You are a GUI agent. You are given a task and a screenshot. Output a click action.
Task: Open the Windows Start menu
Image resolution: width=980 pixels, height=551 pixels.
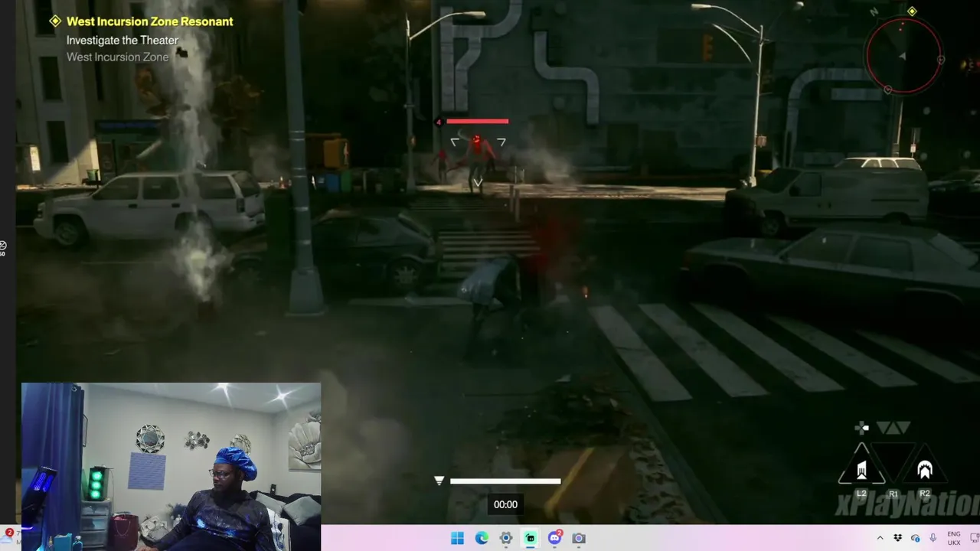tap(457, 539)
